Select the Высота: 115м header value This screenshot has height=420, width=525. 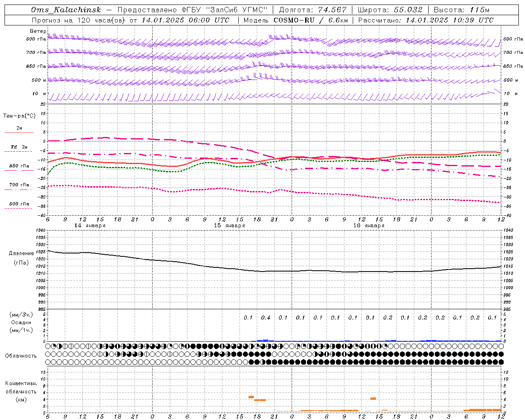461,10
